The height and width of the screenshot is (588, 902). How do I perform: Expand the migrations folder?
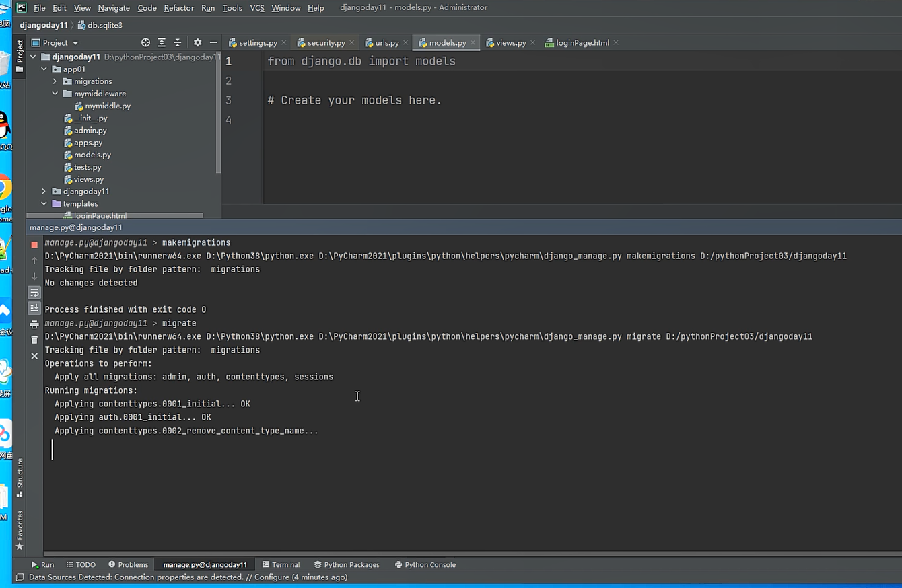pyautogui.click(x=55, y=81)
